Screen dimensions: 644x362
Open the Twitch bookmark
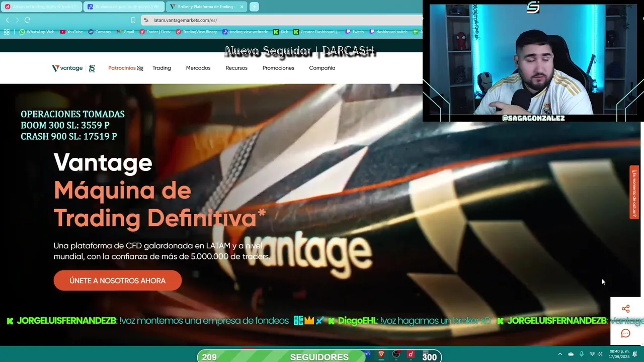click(355, 32)
